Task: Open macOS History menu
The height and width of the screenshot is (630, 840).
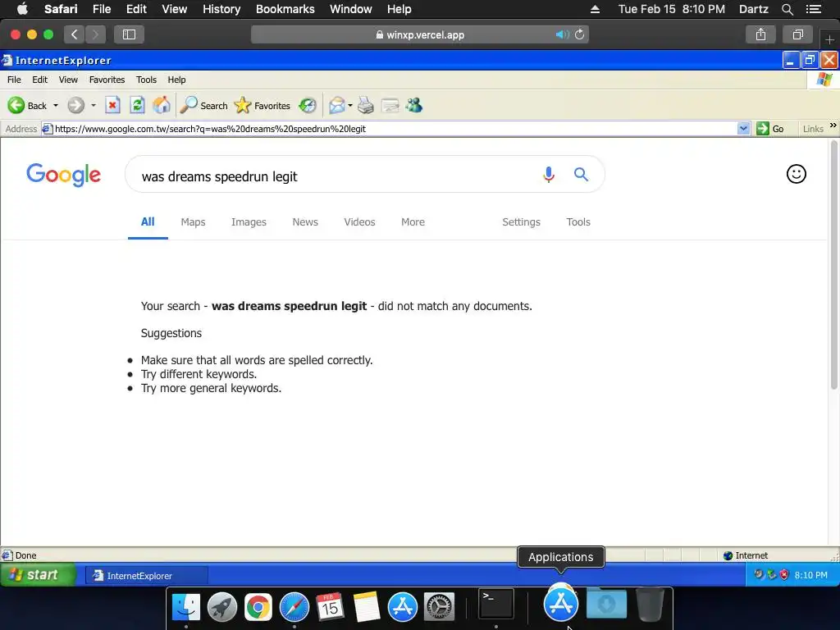Action: (x=221, y=9)
